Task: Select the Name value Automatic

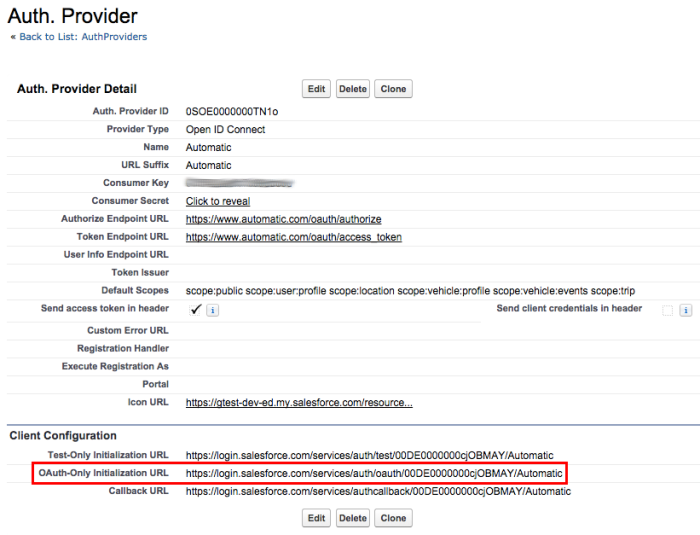Action: pyautogui.click(x=208, y=147)
